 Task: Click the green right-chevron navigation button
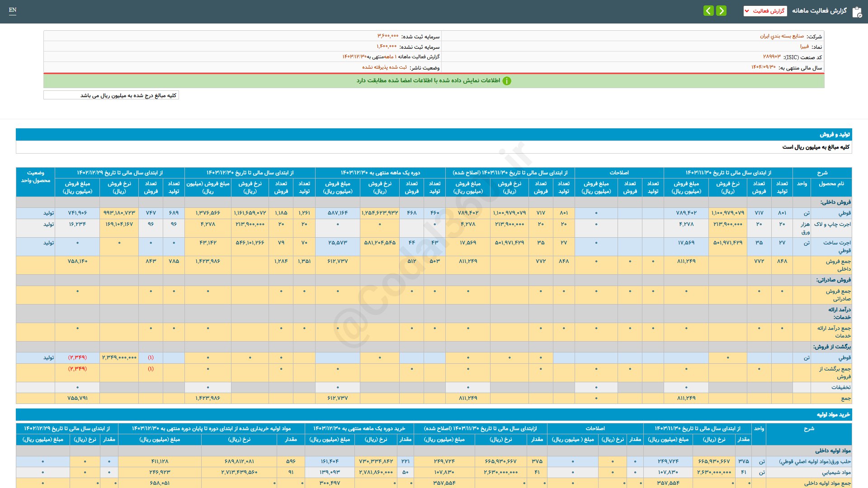coord(722,10)
